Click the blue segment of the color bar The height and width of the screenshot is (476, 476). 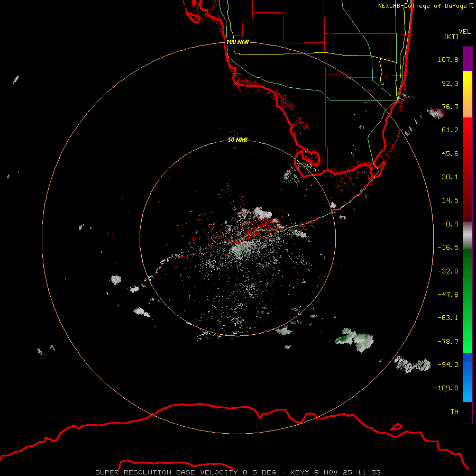pos(467,377)
